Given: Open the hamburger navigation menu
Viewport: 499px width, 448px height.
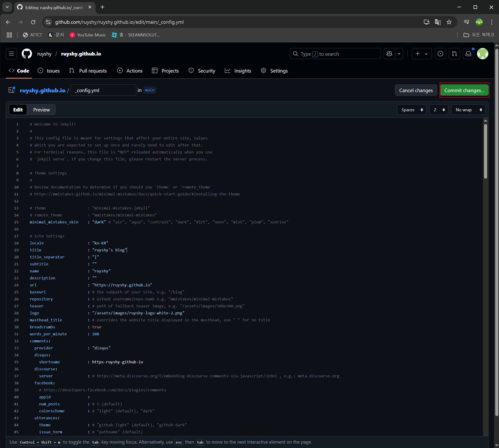Looking at the screenshot, I should [11, 54].
